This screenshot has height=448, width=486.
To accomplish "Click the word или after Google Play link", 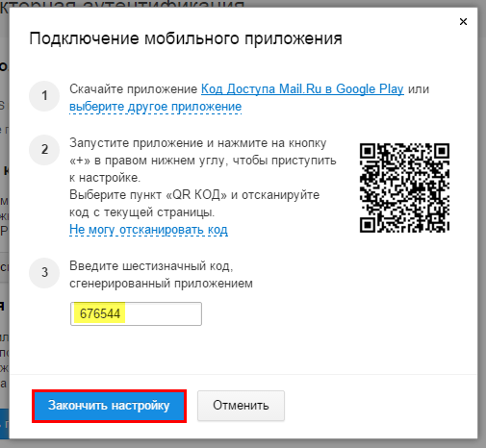I will coord(419,88).
